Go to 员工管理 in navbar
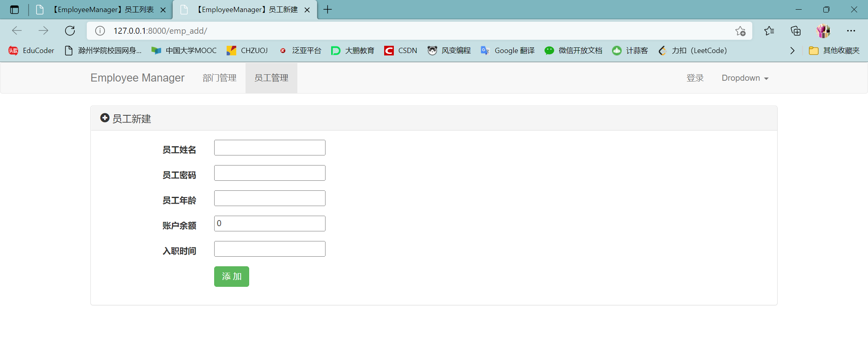Image resolution: width=868 pixels, height=337 pixels. [x=271, y=78]
